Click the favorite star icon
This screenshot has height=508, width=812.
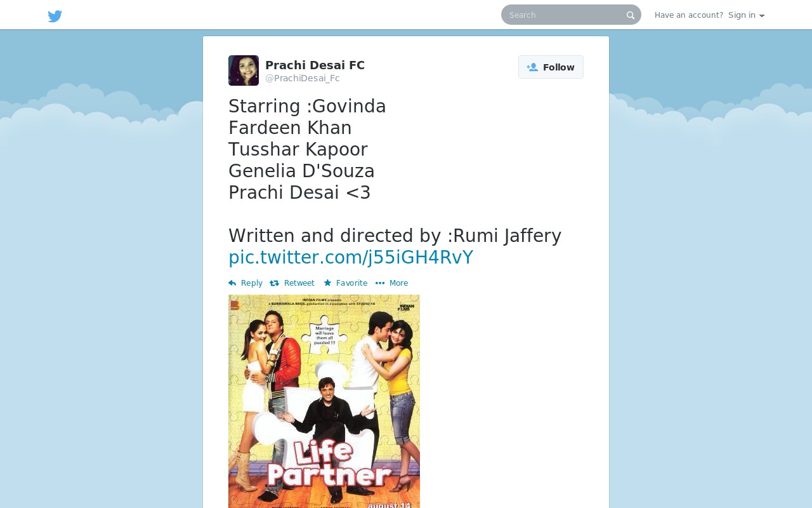[327, 283]
